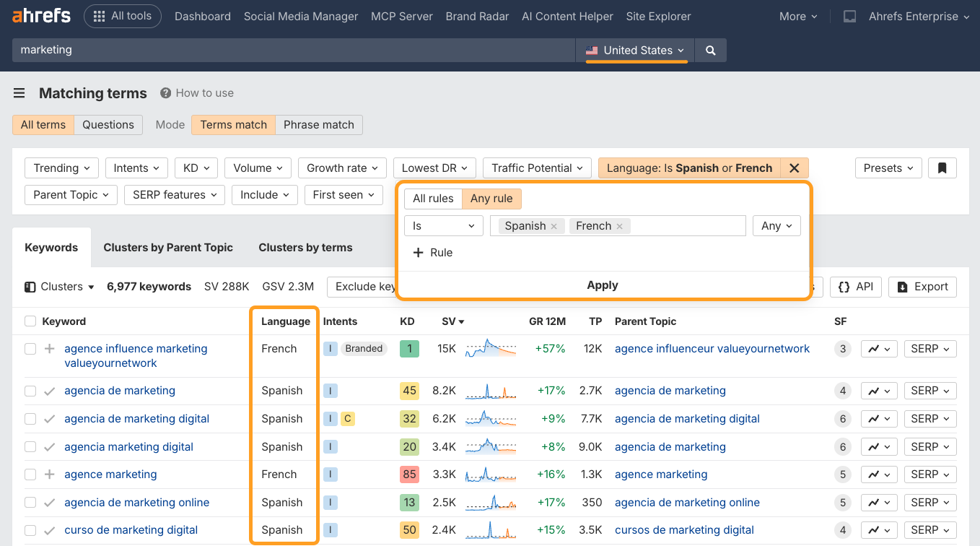Switch the rule matching to All rules
The height and width of the screenshot is (546, 980).
(x=434, y=198)
